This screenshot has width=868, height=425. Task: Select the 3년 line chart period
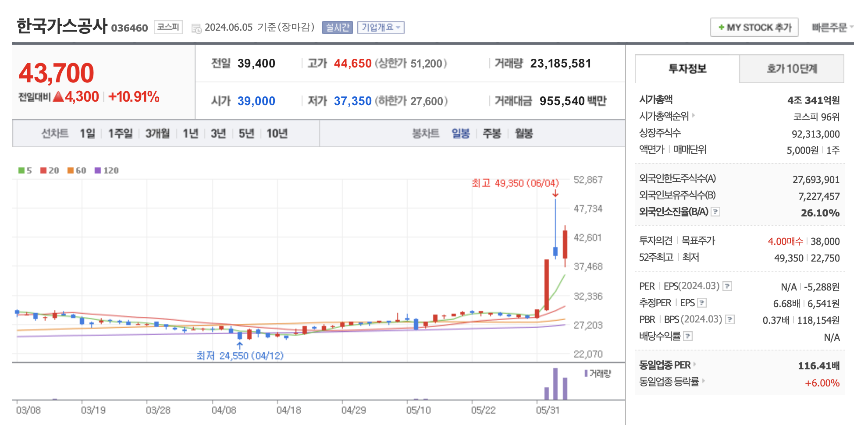click(x=218, y=133)
